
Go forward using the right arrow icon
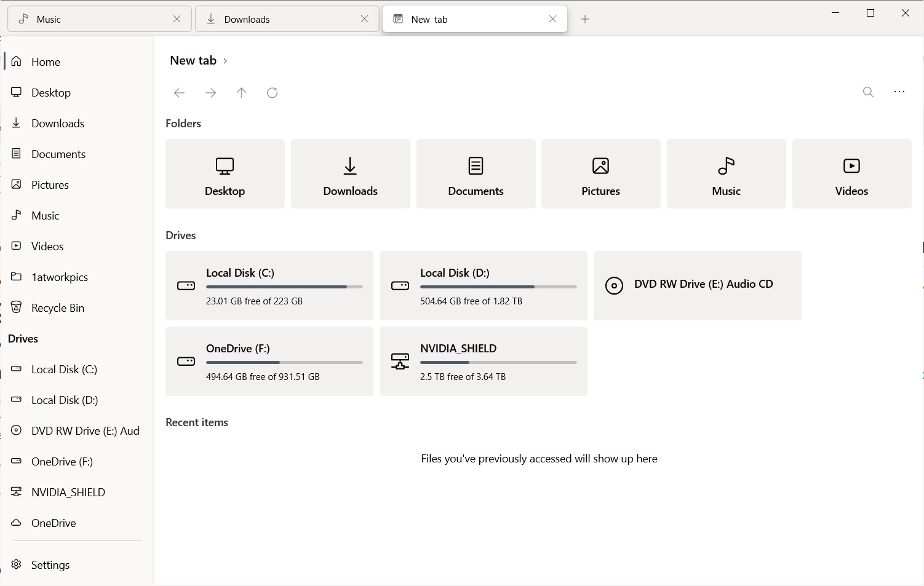pos(210,93)
